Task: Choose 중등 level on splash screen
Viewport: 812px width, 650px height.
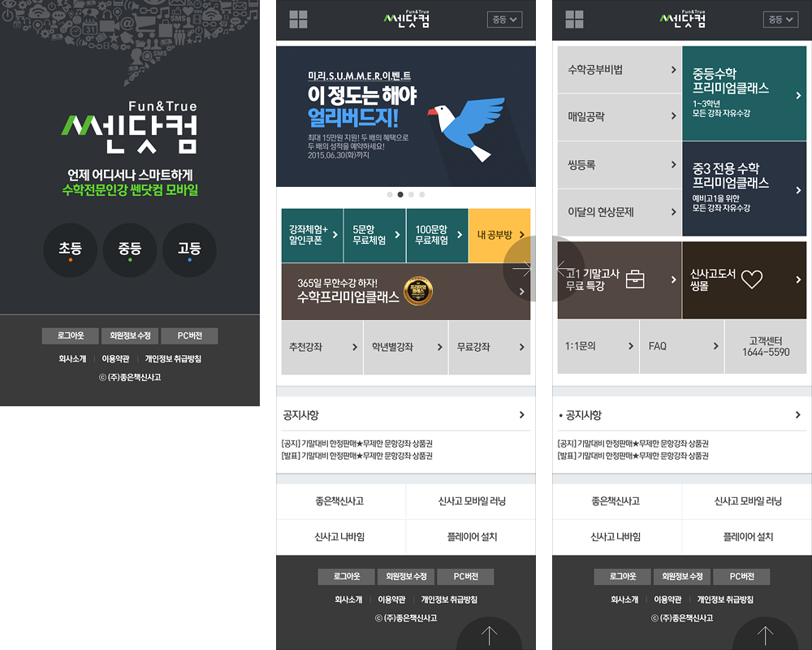Action: click(129, 249)
